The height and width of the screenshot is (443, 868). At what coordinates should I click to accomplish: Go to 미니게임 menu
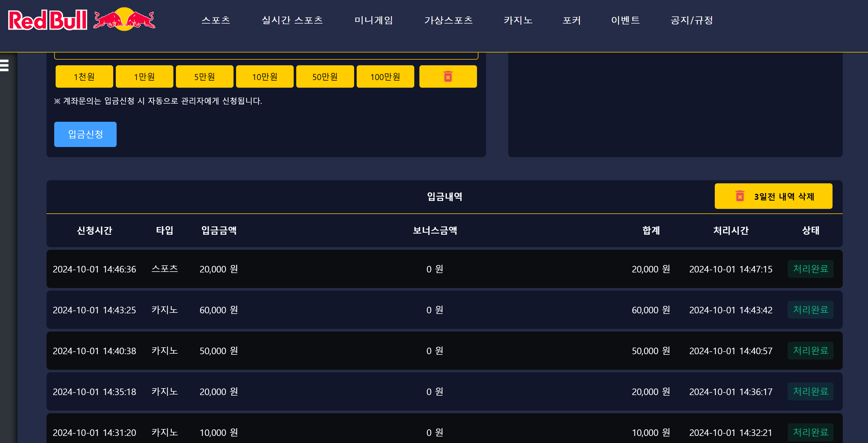pos(373,20)
